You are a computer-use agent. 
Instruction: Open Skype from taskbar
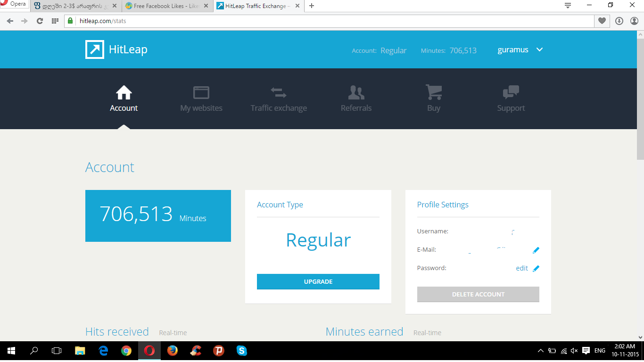(242, 351)
